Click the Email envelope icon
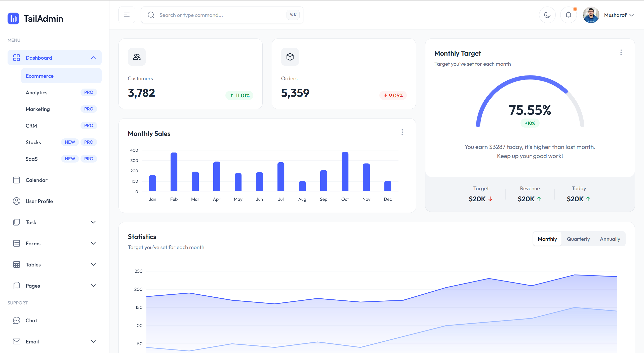The height and width of the screenshot is (353, 644). click(17, 341)
